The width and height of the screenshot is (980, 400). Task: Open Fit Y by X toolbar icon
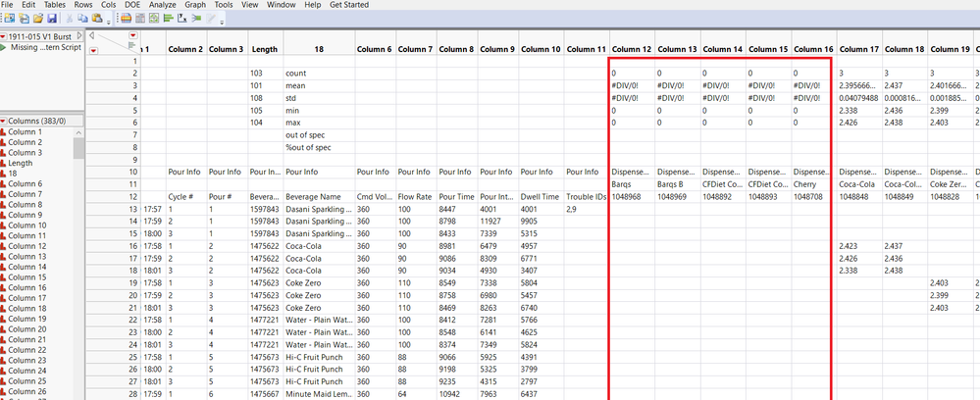coord(181,19)
